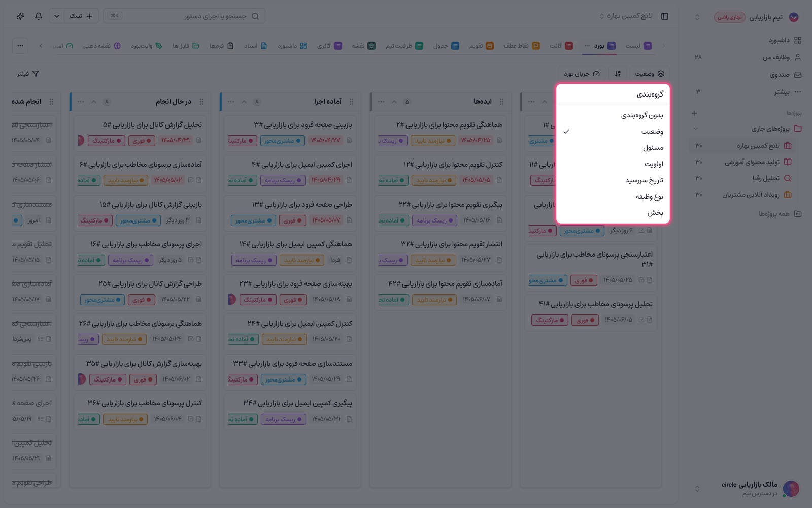Click the جریان بورد button
Image resolution: width=812 pixels, height=508 pixels.
[582, 74]
